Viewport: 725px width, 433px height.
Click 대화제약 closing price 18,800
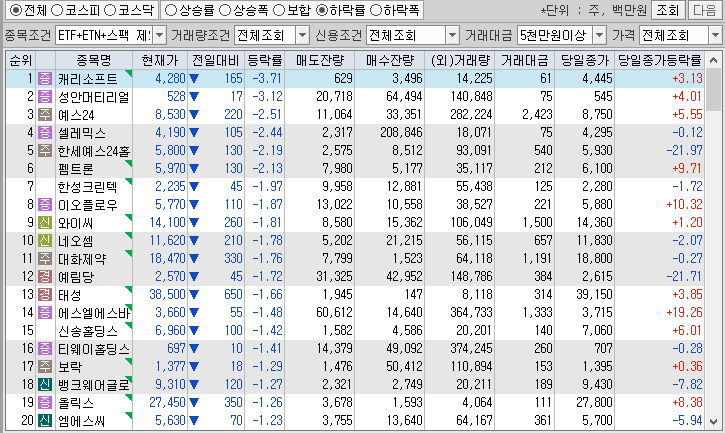(595, 259)
